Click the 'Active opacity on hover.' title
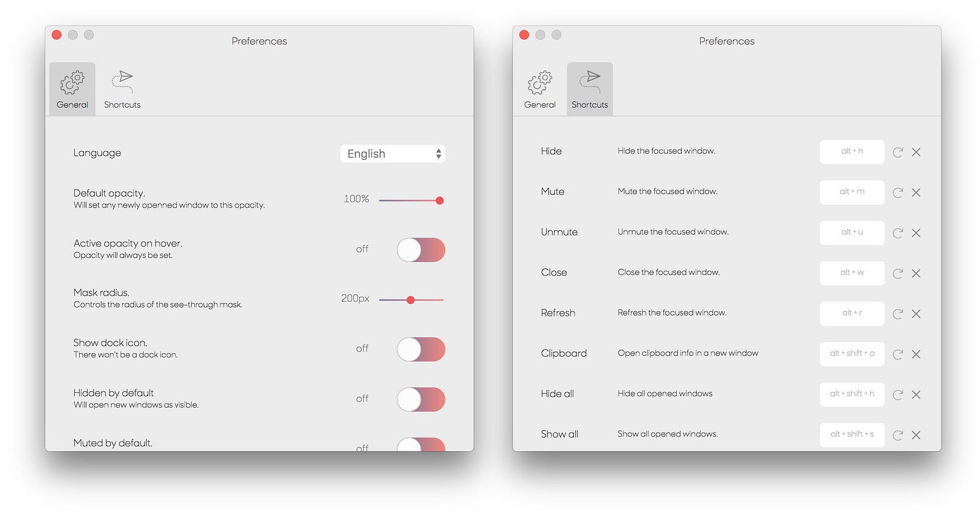The height and width of the screenshot is (516, 980). coord(128,243)
